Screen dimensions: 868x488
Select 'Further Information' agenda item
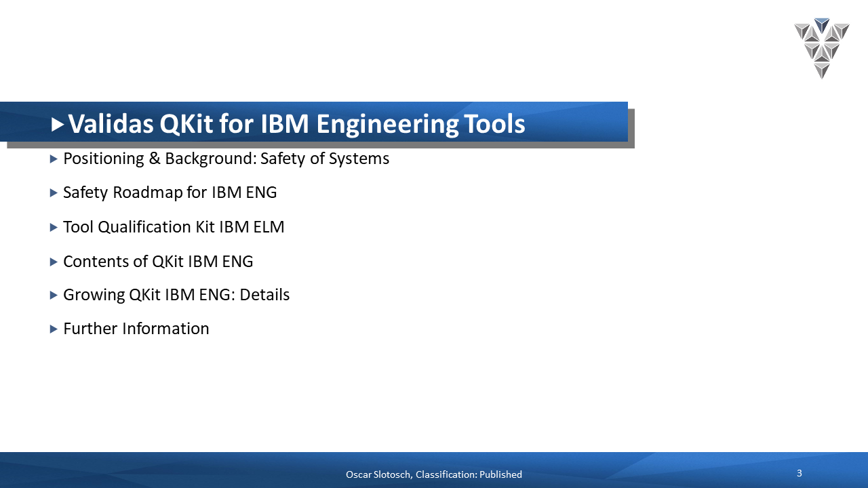[x=136, y=329]
